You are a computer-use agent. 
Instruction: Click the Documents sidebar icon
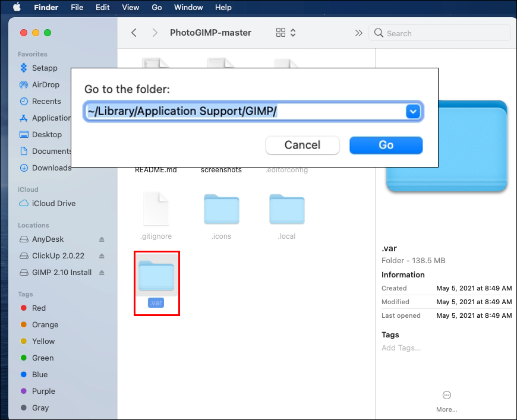24,151
